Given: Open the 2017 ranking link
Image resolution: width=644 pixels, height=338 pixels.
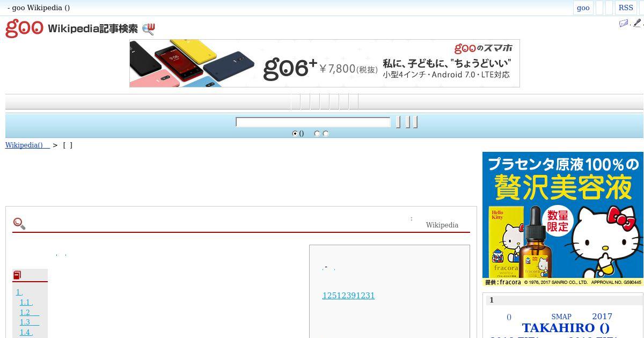Looking at the screenshot, I should tap(602, 317).
